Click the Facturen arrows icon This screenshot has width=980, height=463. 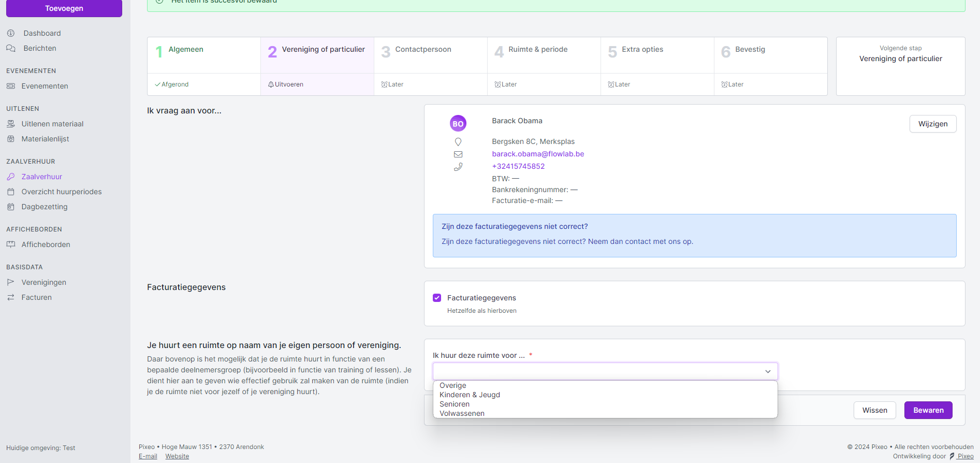(x=11, y=297)
